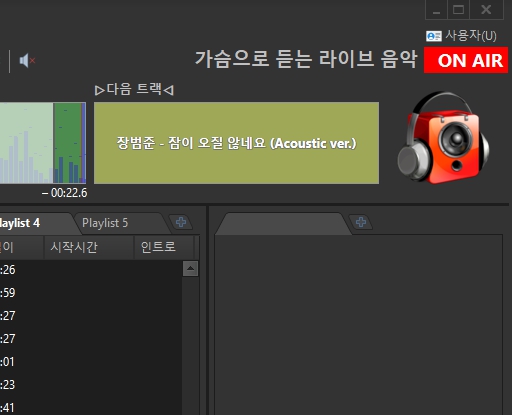Image resolution: width=512 pixels, height=415 pixels.
Task: Open the 사용자(U) menu
Action: [471, 36]
